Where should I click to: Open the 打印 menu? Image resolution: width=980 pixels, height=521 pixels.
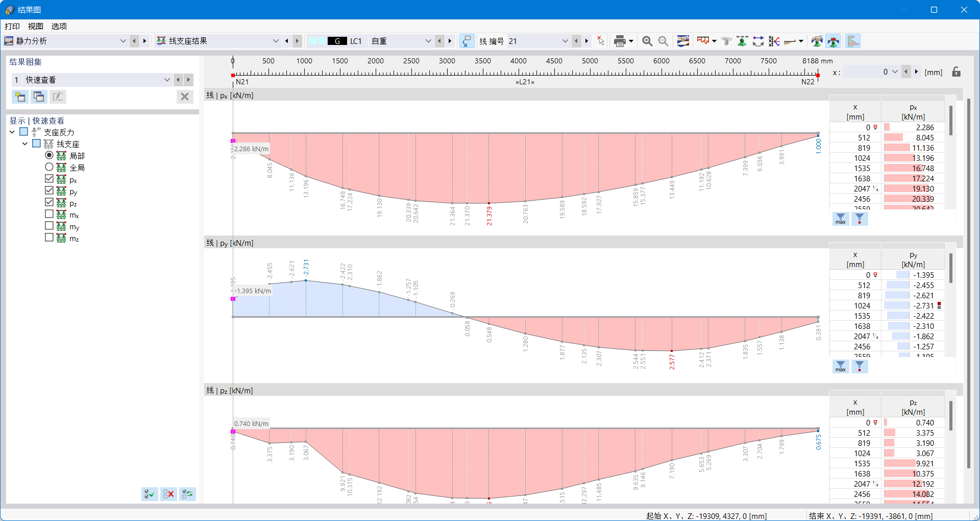point(12,27)
